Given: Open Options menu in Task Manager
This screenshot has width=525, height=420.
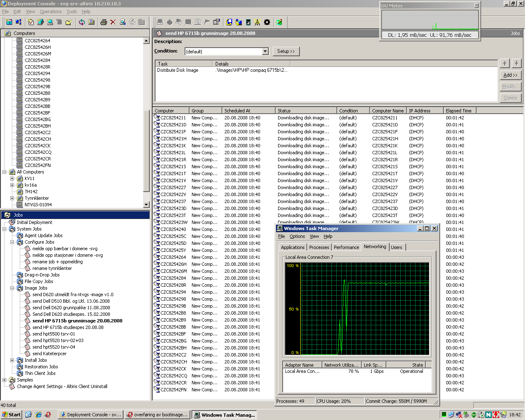Looking at the screenshot, I should click(297, 236).
